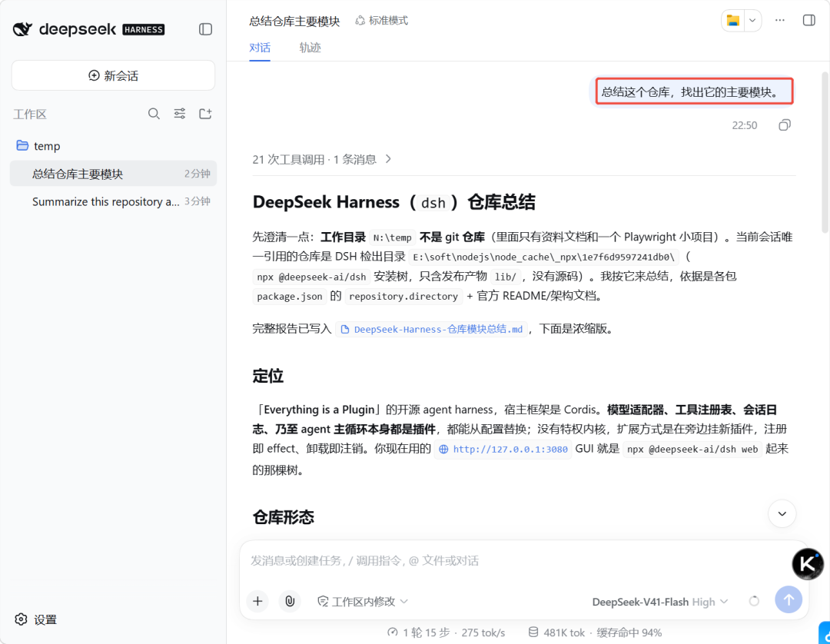Open 设置 settings

point(36,619)
